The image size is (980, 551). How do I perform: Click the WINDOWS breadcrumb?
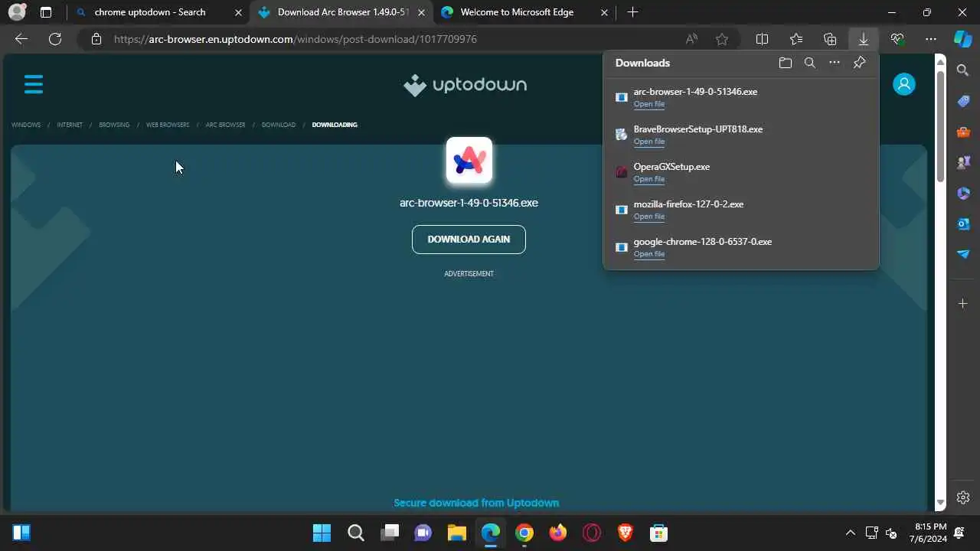pyautogui.click(x=26, y=125)
